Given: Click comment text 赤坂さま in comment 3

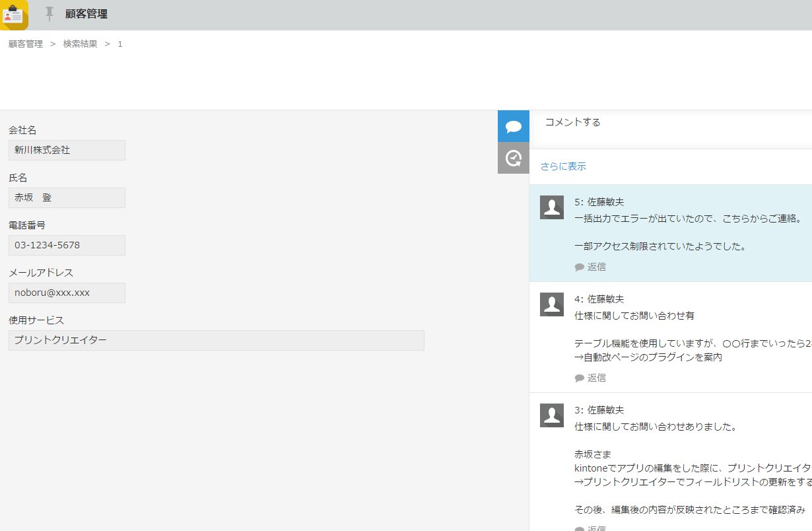Looking at the screenshot, I should [x=593, y=454].
